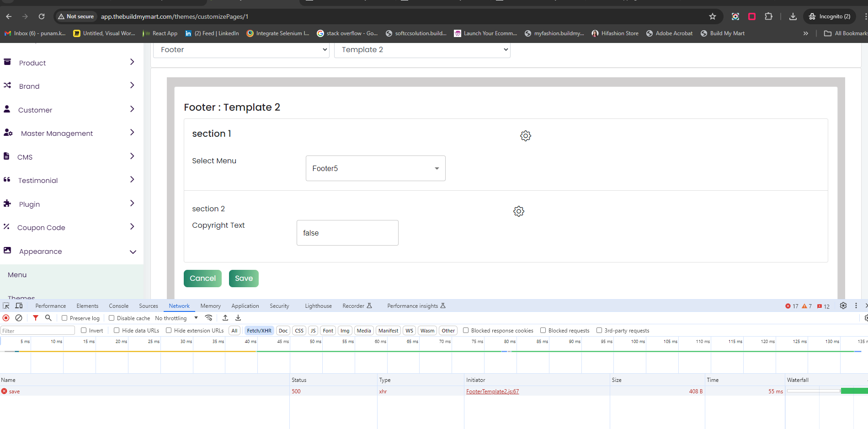The height and width of the screenshot is (429, 868).
Task: Open browser Downloads icon
Action: 793,16
